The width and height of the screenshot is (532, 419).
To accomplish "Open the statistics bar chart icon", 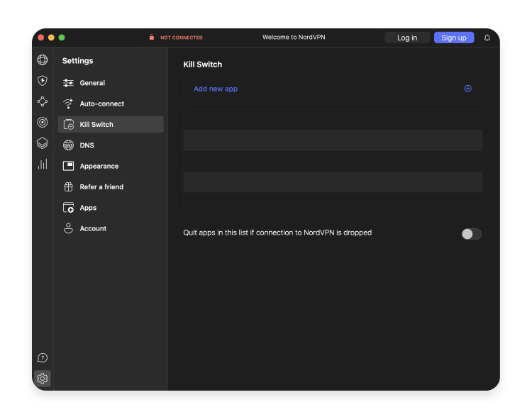I will [x=43, y=164].
